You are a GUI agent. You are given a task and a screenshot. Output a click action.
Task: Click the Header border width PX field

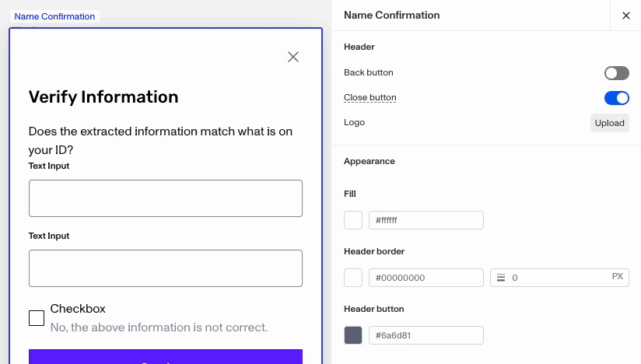[x=559, y=278]
